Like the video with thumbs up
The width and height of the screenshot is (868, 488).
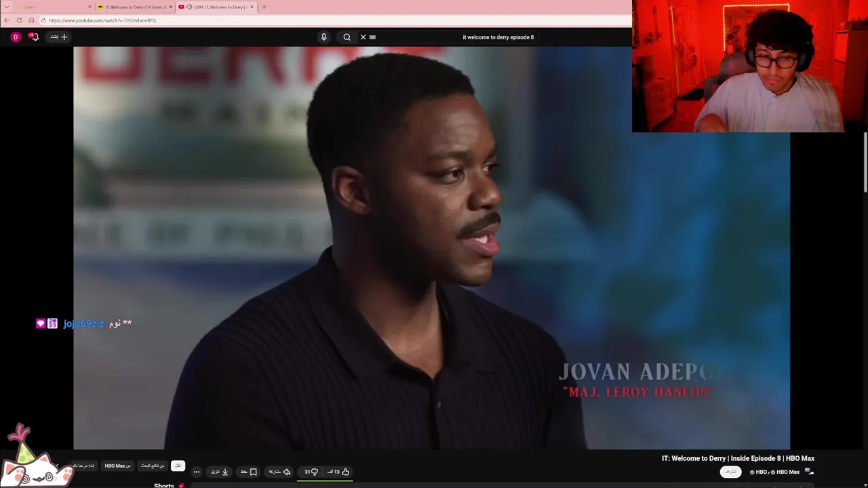click(338, 472)
